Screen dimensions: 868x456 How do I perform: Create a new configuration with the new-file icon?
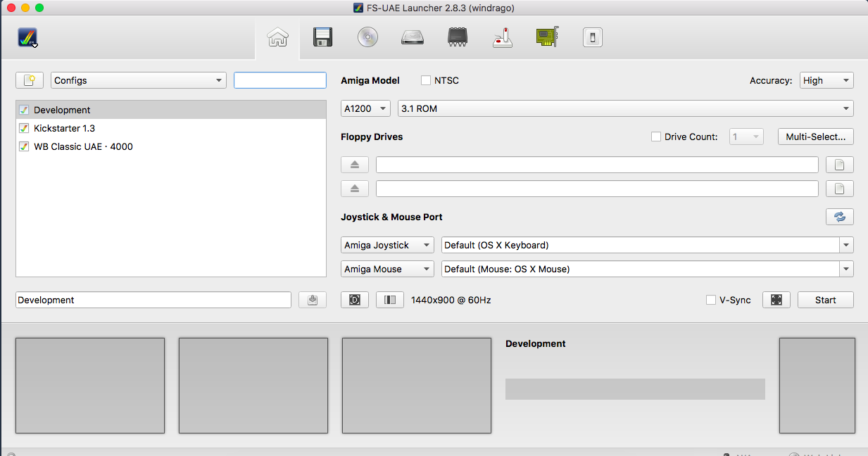coord(30,80)
